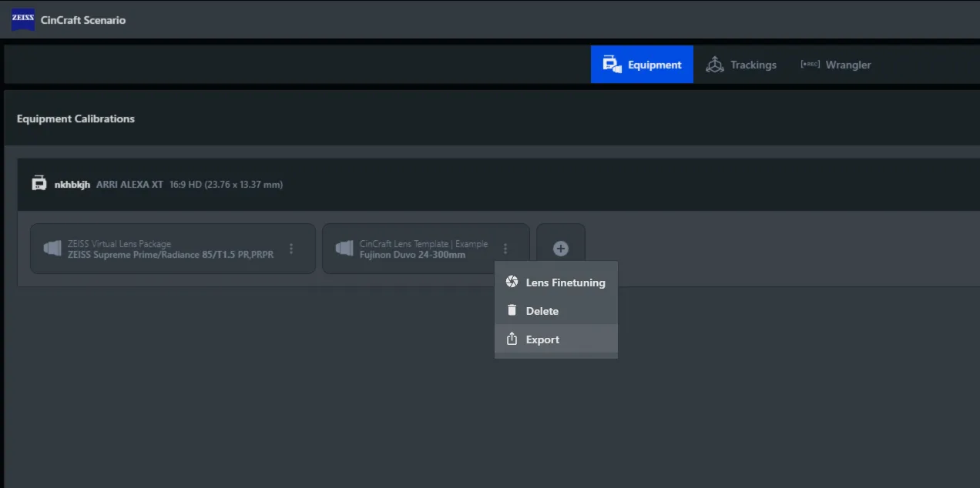Viewport: 980px width, 488px height.
Task: Open options menu for ZEISS Supreme Prime lens
Action: pos(291,249)
